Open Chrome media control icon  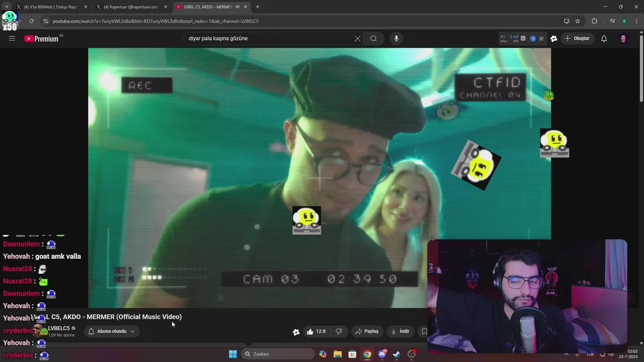point(612,21)
